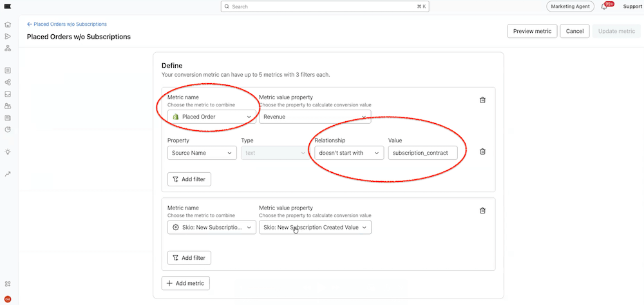The width and height of the screenshot is (644, 305).
Task: Click the up to 5 metrics description text
Action: pos(245,75)
